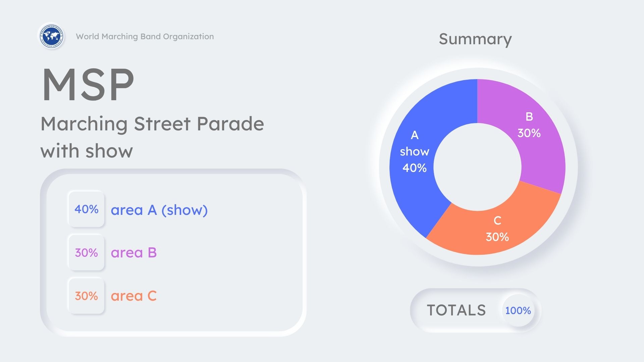
Task: Select the "area C" legend label
Action: [x=134, y=296]
